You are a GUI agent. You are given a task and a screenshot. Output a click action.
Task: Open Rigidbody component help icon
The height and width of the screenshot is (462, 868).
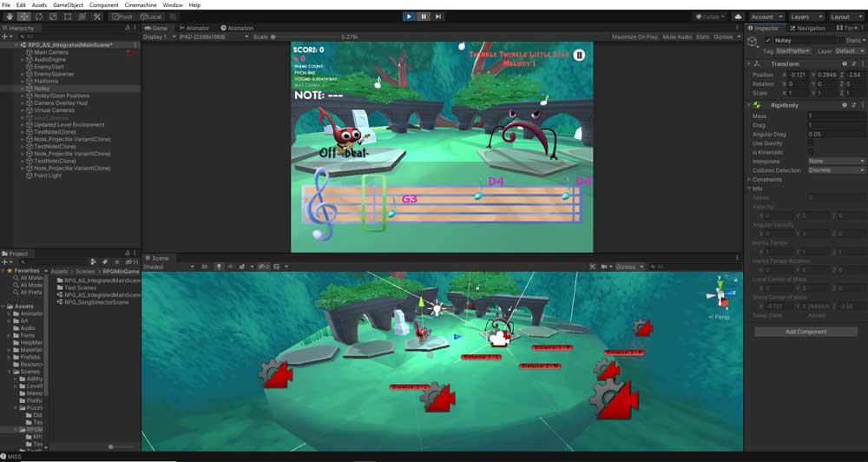click(845, 105)
